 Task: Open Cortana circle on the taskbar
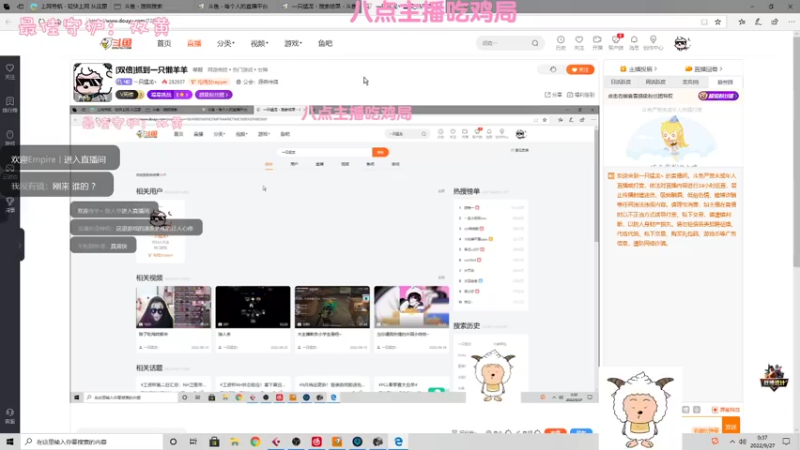click(x=173, y=441)
